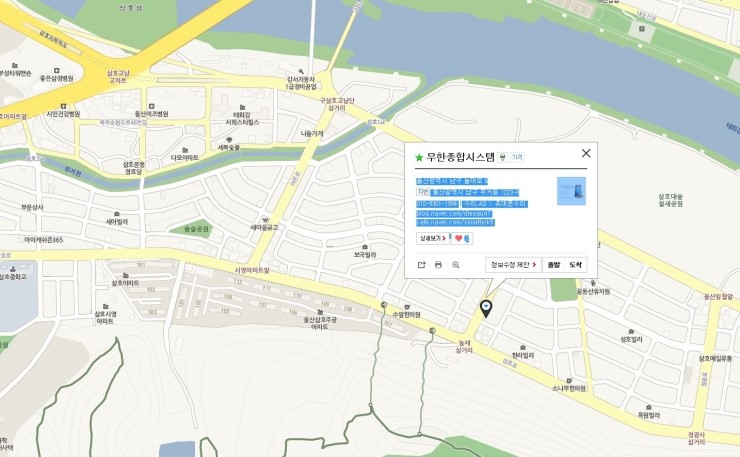The height and width of the screenshot is (457, 740).
Task: Click the highlighted road address line in the popup
Action: tap(452, 181)
